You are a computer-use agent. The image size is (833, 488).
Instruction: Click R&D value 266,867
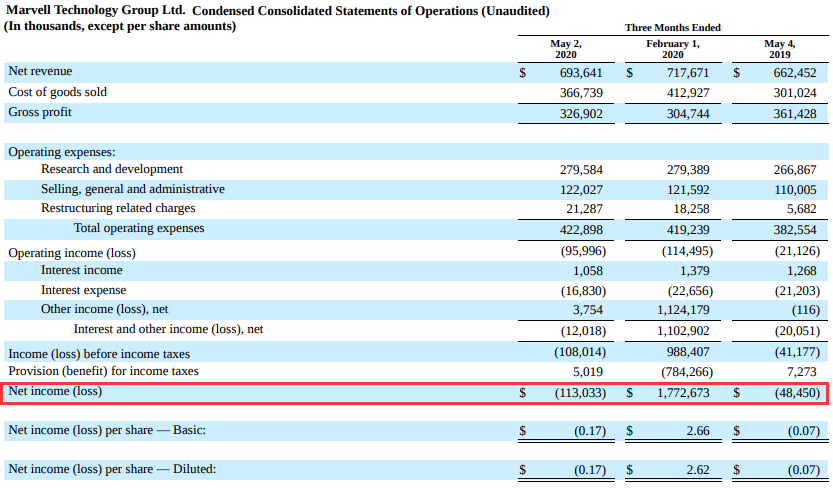[x=795, y=170]
